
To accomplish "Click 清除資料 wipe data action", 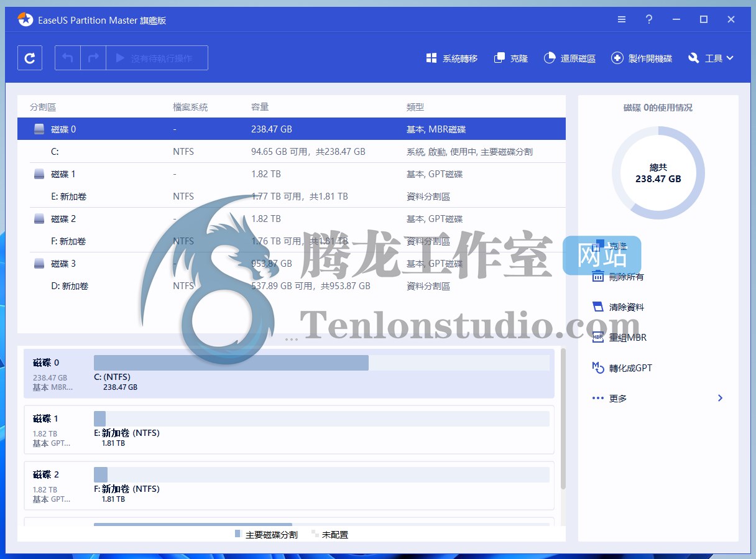I will tap(619, 307).
